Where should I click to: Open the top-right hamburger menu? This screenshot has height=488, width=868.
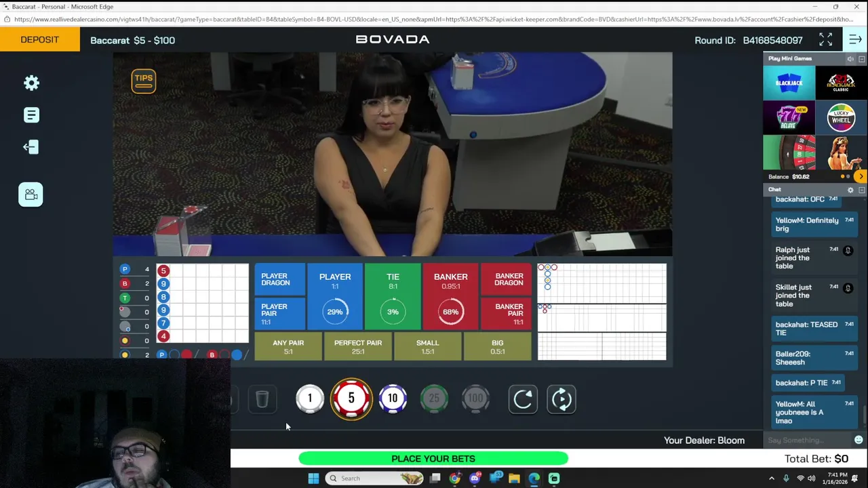(x=855, y=40)
